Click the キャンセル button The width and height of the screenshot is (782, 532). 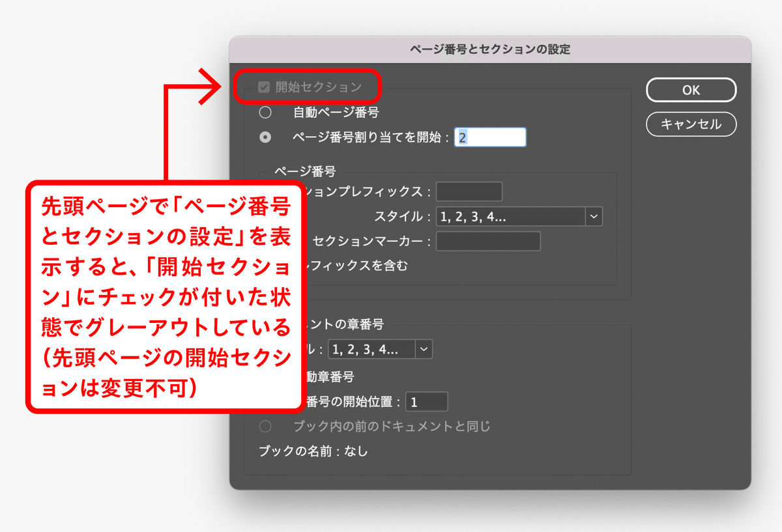(691, 124)
